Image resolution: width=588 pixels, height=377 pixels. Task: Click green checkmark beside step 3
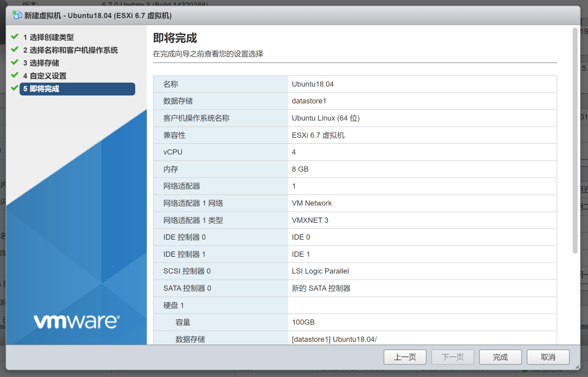tap(15, 62)
